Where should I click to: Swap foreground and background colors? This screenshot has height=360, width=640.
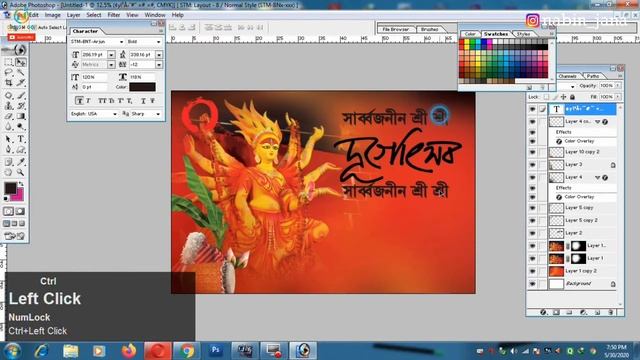(x=21, y=184)
